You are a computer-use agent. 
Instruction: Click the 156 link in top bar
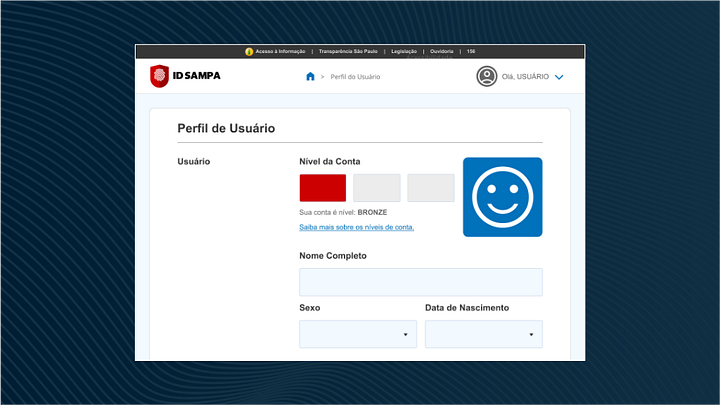(471, 51)
